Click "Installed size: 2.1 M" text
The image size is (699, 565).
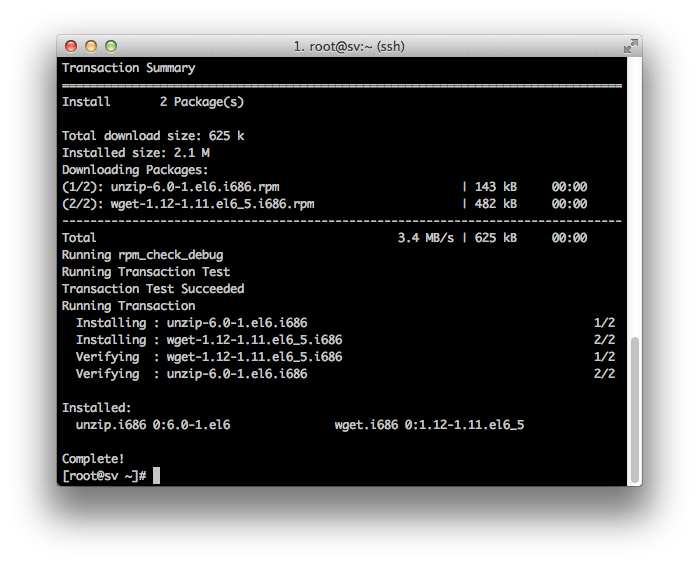(136, 153)
